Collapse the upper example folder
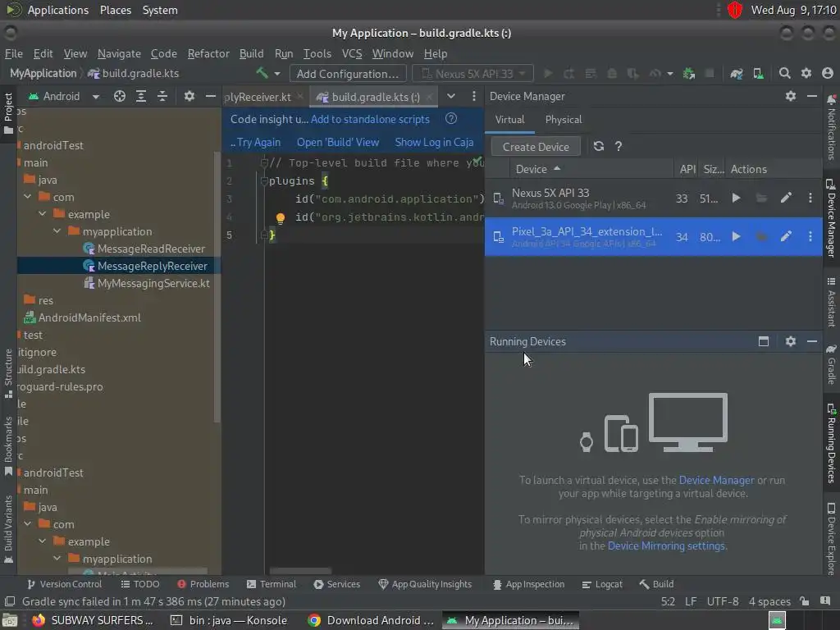This screenshot has width=840, height=630. tap(43, 214)
